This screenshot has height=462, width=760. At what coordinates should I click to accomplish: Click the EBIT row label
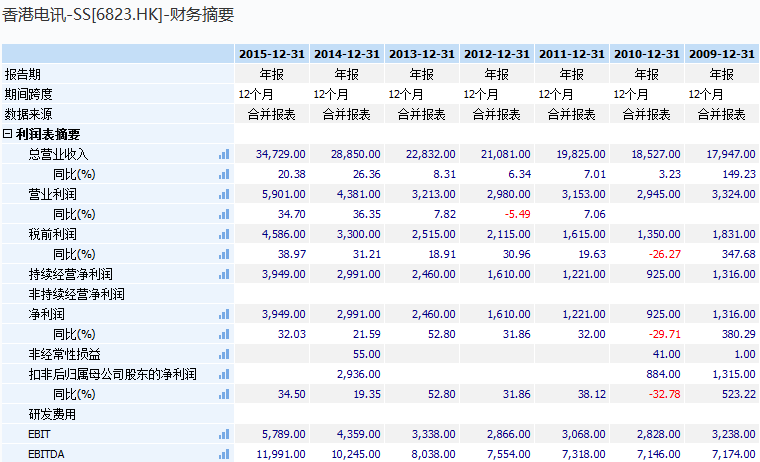pos(39,434)
